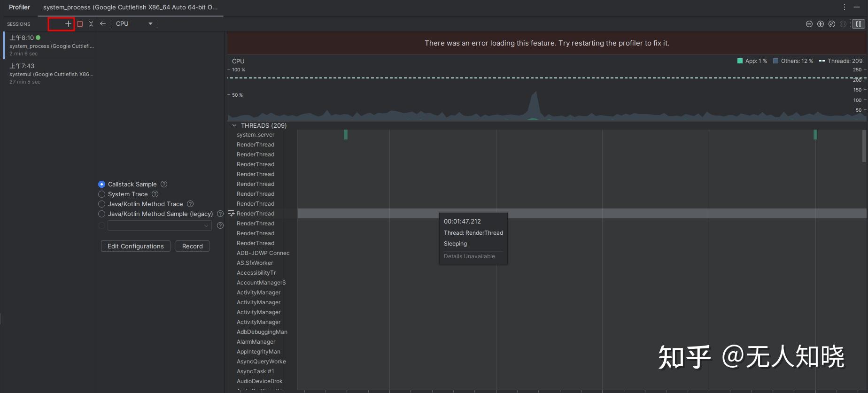Zoom out the profiler timeline
Screen dimensions: 868x393
[x=809, y=24]
